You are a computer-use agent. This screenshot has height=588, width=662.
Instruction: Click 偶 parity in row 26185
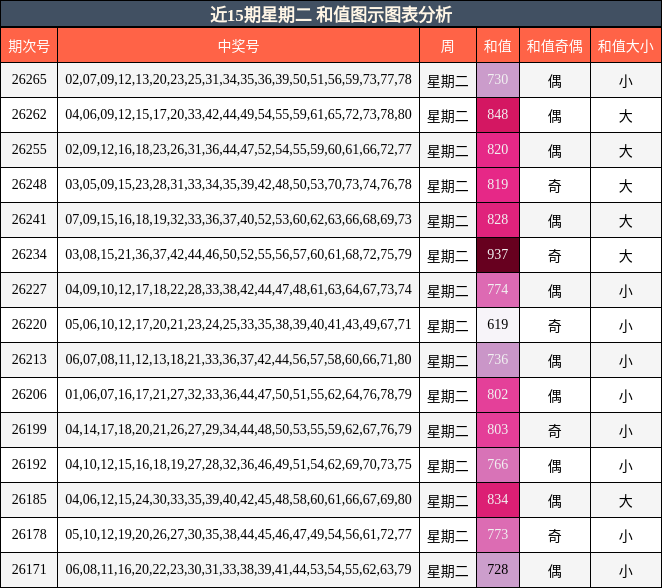[555, 501]
